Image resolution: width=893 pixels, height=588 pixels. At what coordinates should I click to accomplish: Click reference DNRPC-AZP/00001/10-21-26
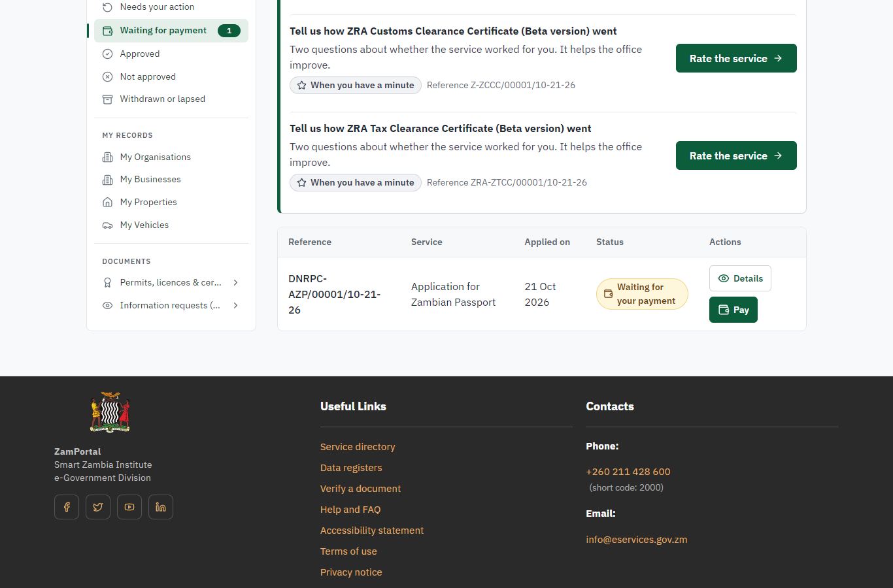335,294
